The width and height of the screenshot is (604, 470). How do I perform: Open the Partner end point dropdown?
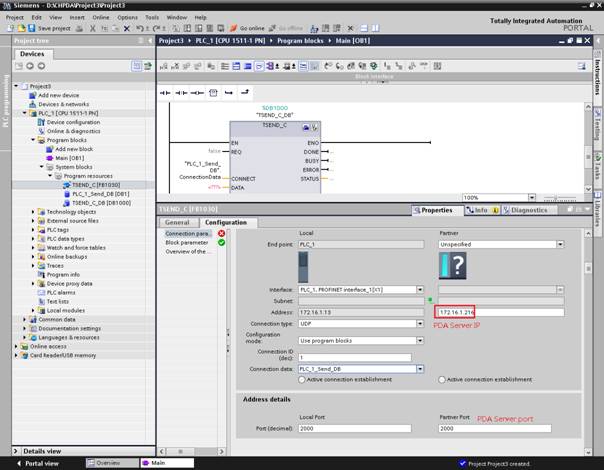pyautogui.click(x=560, y=244)
